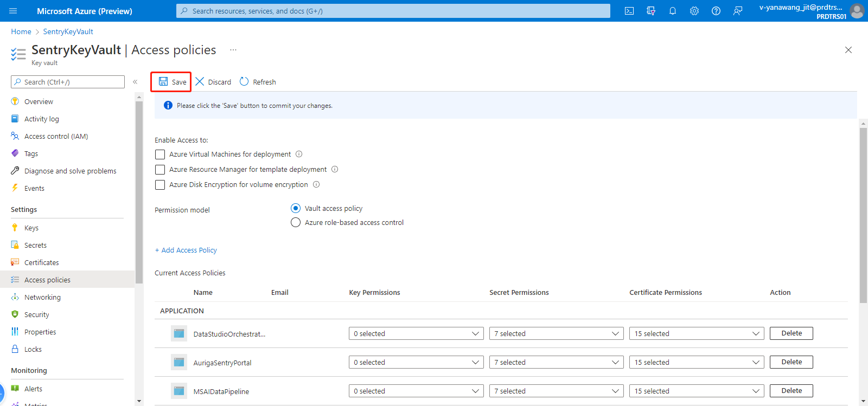868x406 pixels.
Task: Click the Events lightning icon in sidebar
Action: [15, 188]
